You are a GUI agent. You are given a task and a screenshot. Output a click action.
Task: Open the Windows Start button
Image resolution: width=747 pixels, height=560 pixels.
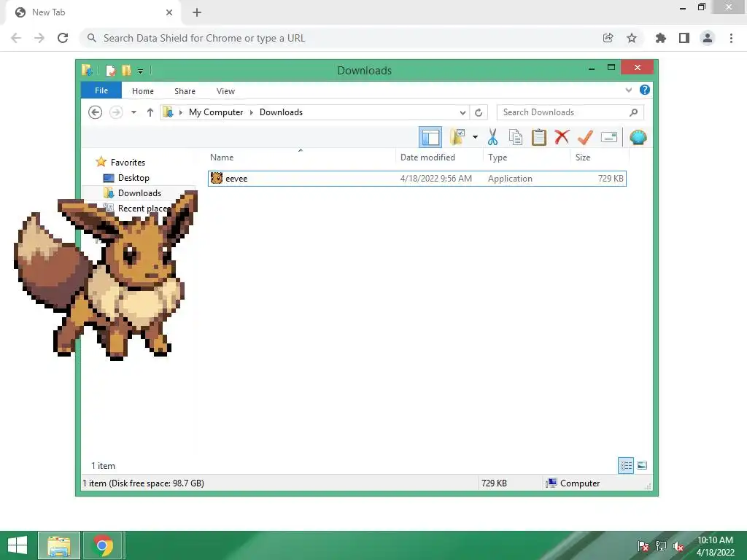[x=18, y=545]
